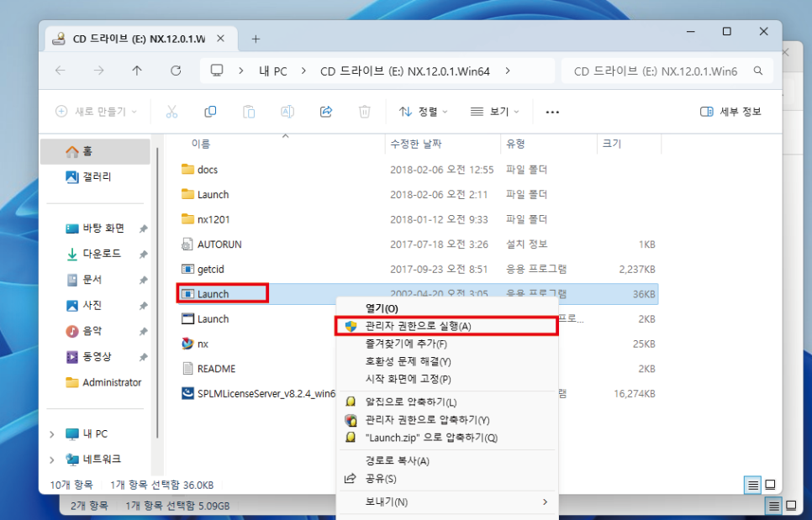
Task: Click 내 PC in the address bar
Action: [273, 71]
